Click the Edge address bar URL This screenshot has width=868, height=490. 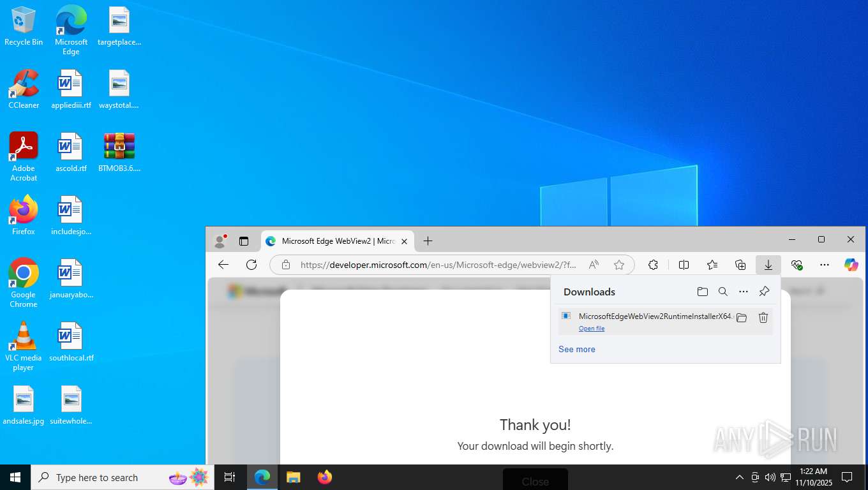(x=438, y=265)
